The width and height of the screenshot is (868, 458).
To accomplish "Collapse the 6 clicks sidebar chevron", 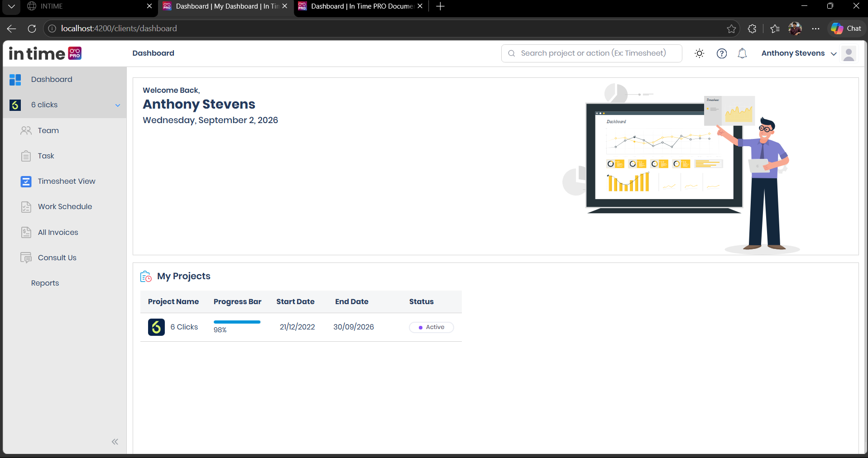I will 118,105.
